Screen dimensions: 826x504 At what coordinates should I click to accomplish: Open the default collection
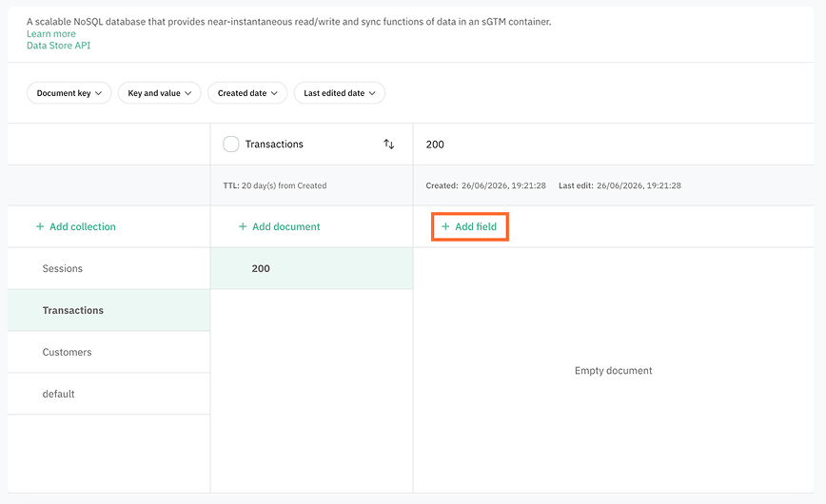pos(108,394)
